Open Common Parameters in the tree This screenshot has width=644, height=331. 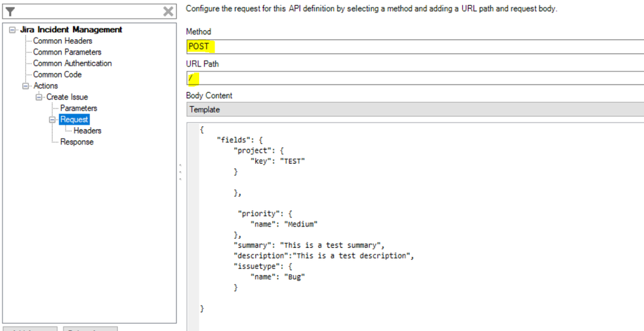tap(67, 52)
